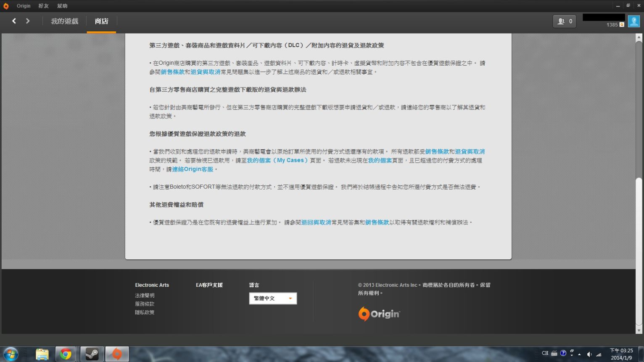This screenshot has height=362, width=644.
Task: Click scrollbar down arrow
Action: 639,330
